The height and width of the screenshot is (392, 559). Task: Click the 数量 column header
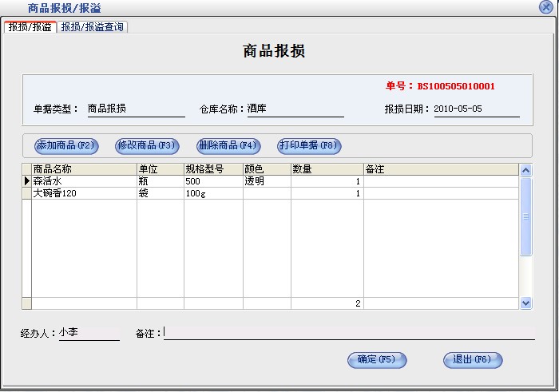tap(327, 169)
